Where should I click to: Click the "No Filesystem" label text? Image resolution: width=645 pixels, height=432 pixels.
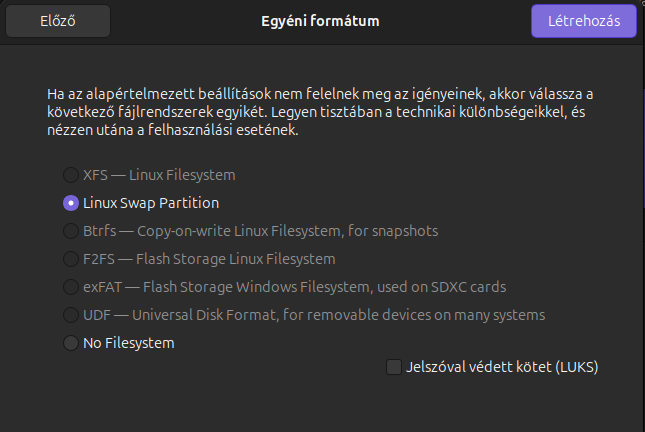point(129,343)
